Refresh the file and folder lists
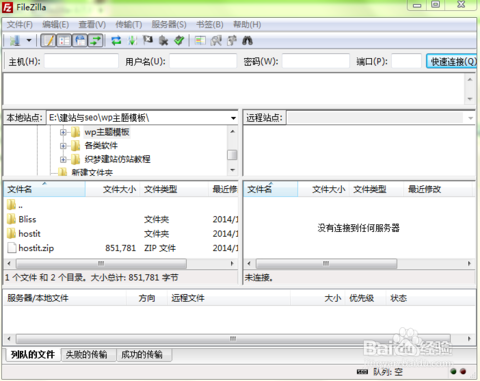The width and height of the screenshot is (480, 381). 116,41
